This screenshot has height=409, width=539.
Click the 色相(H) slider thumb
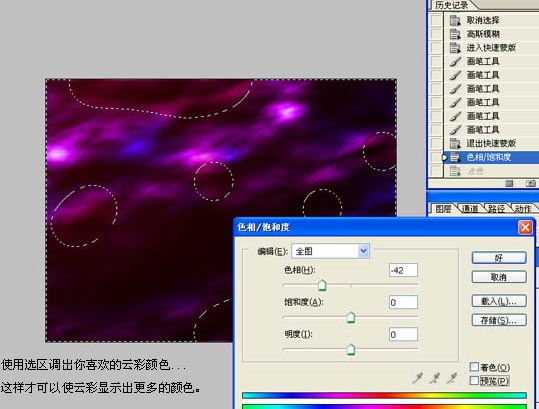pos(322,285)
